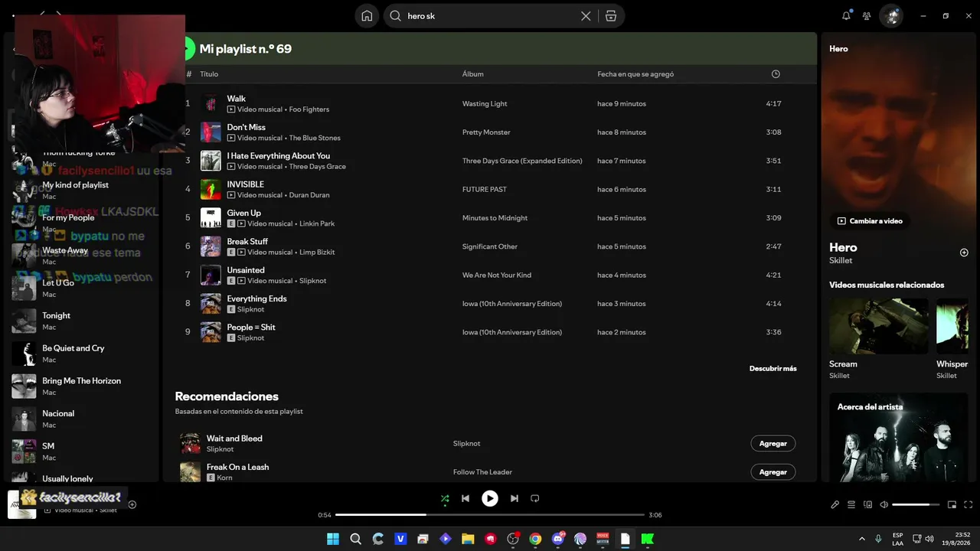980x551 pixels.
Task: Open Windows taskbar search
Action: [x=355, y=539]
